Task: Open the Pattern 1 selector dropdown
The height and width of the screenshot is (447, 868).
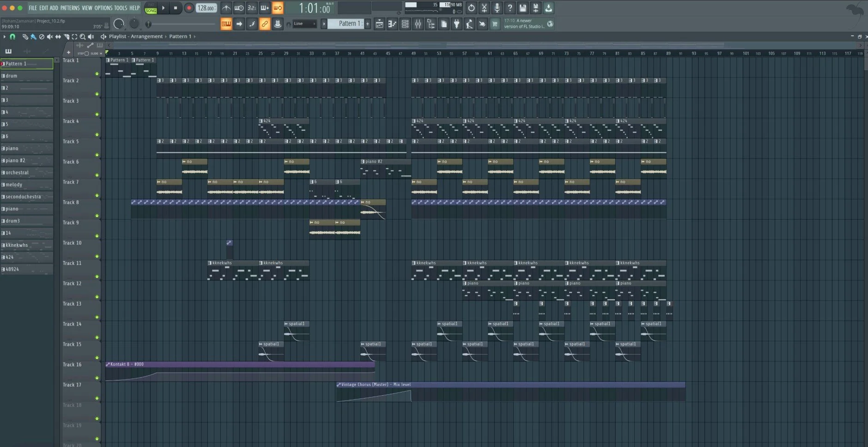Action: tap(346, 24)
